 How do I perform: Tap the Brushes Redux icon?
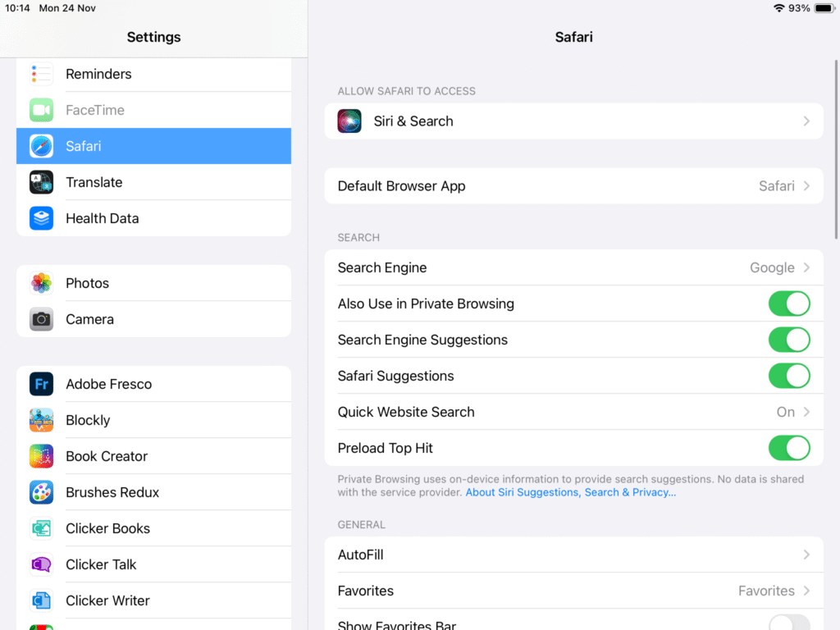point(42,492)
